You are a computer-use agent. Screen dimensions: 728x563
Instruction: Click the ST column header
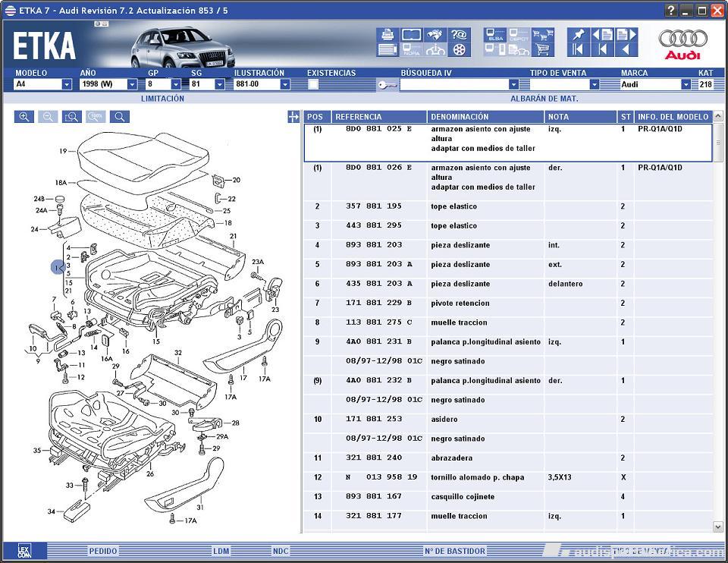pos(626,117)
